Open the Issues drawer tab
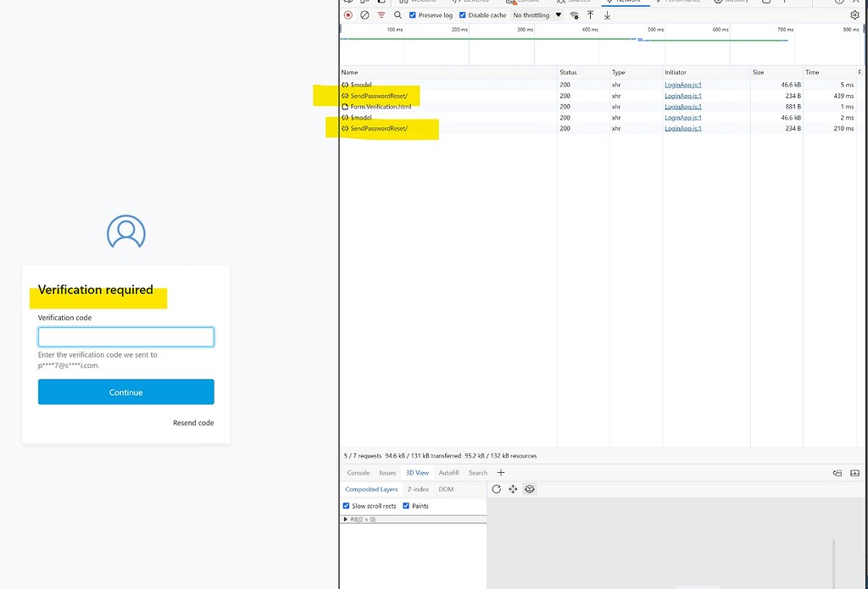 pyautogui.click(x=387, y=473)
